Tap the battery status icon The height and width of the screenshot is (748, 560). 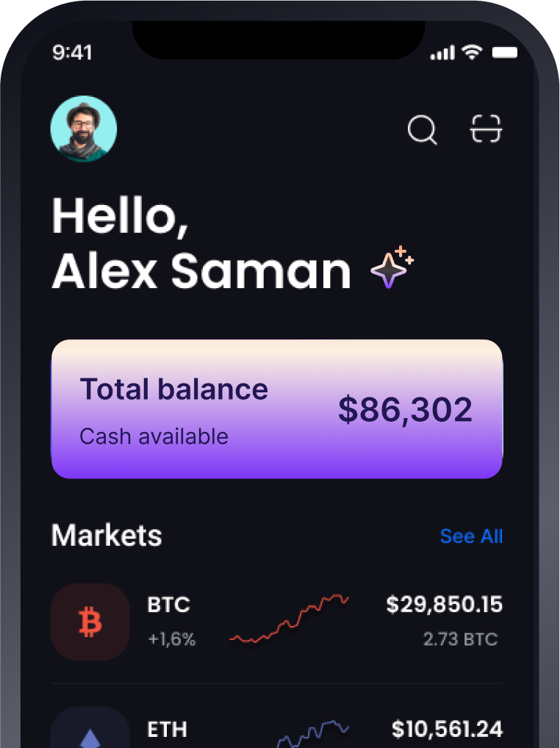pos(505,53)
